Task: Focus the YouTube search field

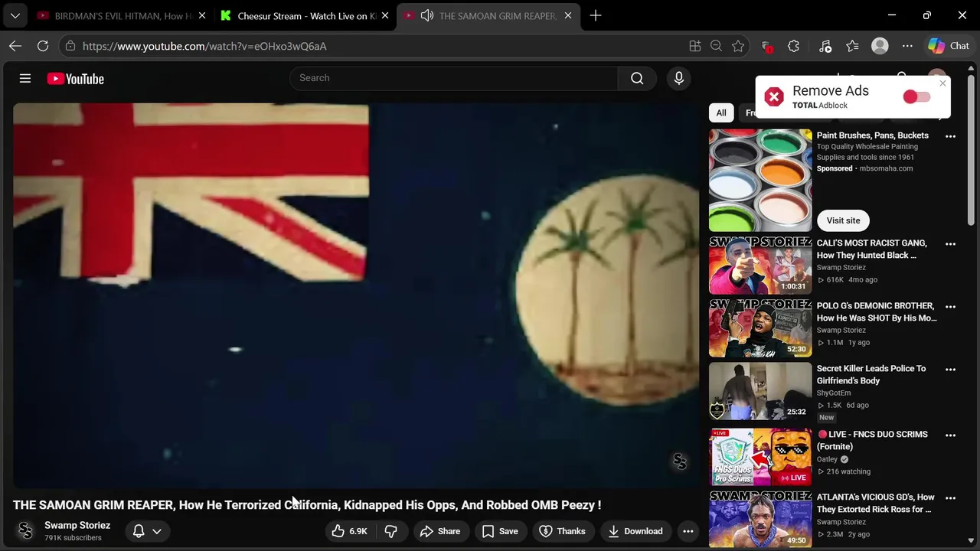Action: [453, 78]
